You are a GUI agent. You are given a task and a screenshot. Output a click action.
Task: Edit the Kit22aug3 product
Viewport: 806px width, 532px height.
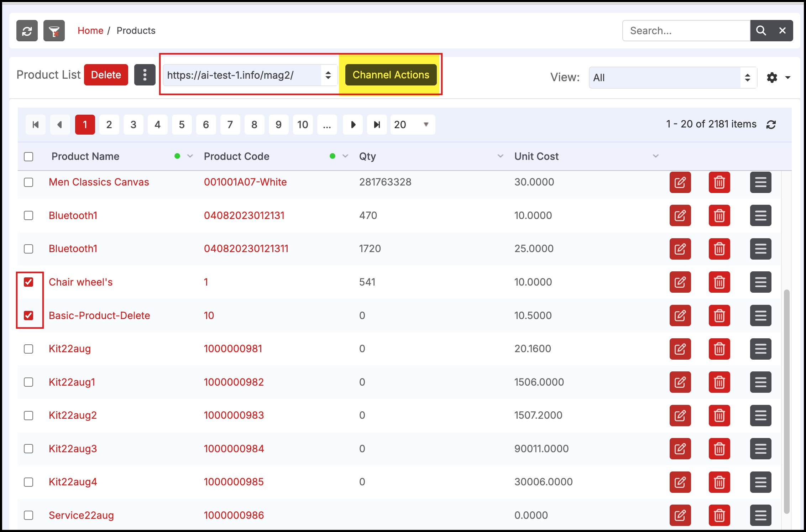(680, 449)
